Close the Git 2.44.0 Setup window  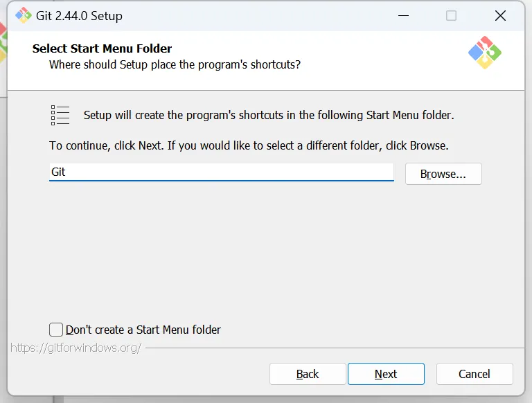tap(500, 15)
